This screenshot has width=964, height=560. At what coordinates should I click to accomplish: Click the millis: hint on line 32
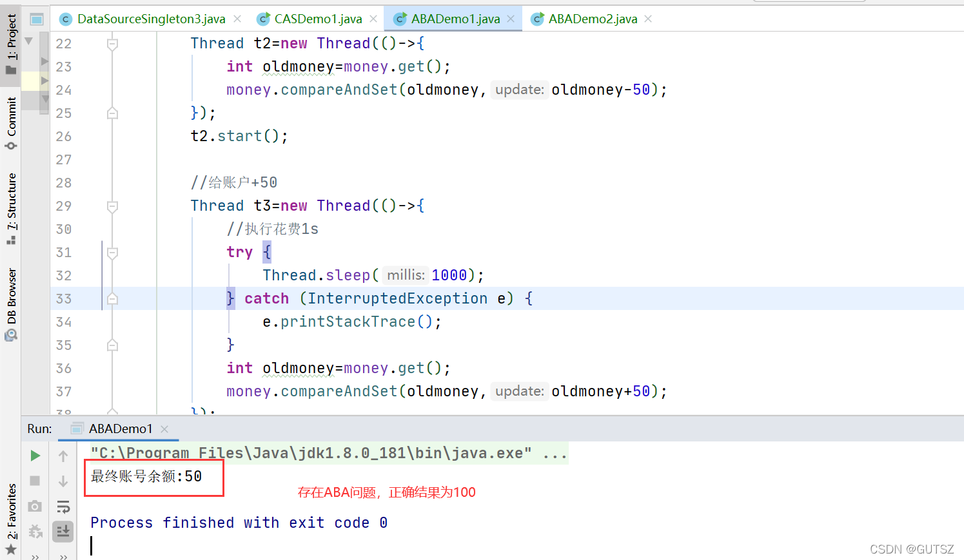click(406, 275)
